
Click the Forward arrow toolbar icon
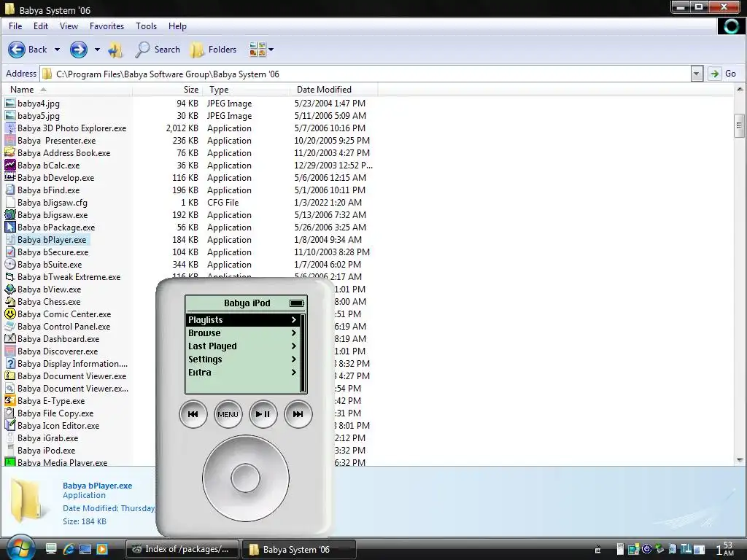(79, 50)
